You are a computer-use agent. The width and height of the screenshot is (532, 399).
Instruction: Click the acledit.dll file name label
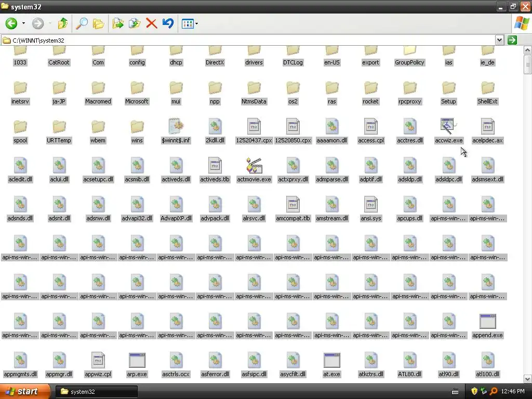[x=20, y=179]
